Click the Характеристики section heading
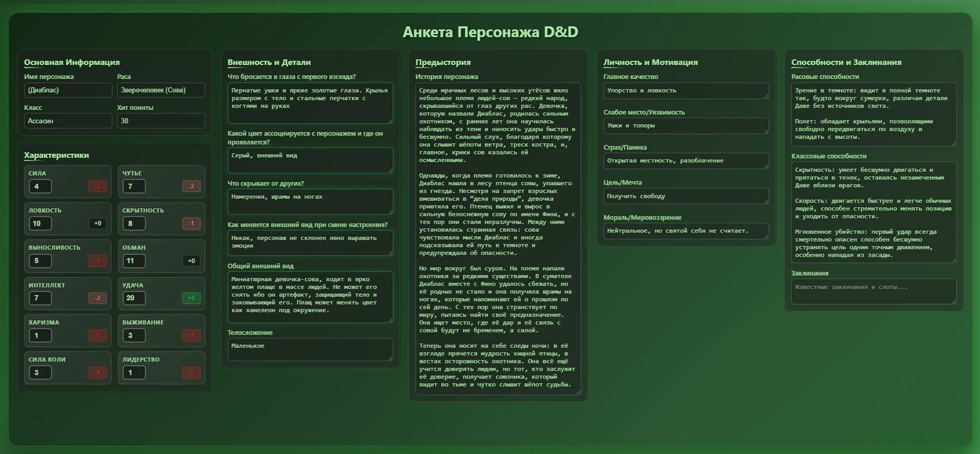Viewport: 980px width, 454px height. [56, 155]
